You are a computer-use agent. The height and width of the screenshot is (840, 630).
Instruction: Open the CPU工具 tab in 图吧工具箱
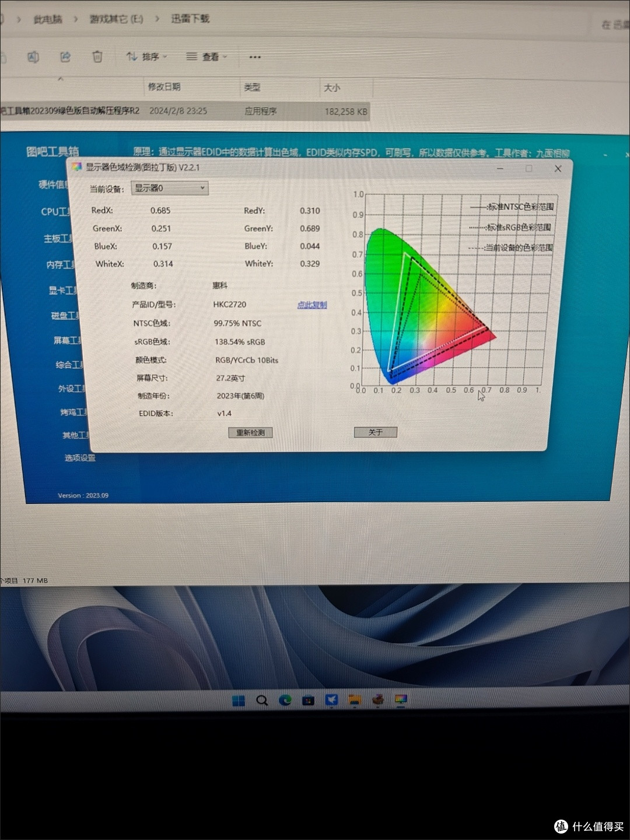pyautogui.click(x=55, y=212)
